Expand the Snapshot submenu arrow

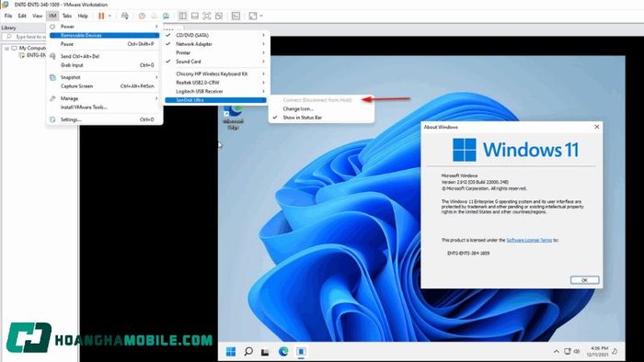pyautogui.click(x=156, y=77)
